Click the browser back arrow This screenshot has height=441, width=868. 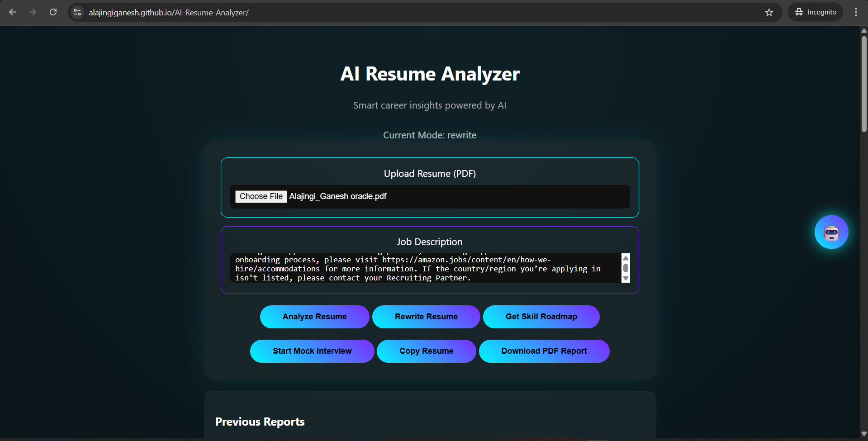coord(13,12)
